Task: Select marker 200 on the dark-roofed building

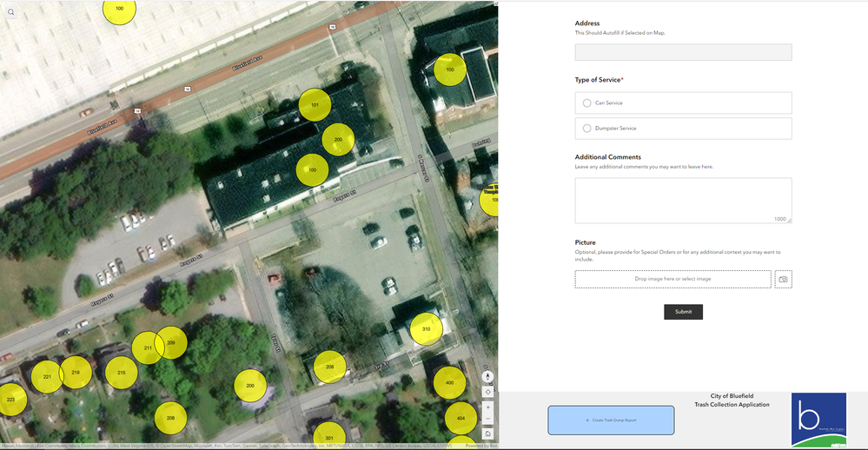Action: [x=338, y=140]
